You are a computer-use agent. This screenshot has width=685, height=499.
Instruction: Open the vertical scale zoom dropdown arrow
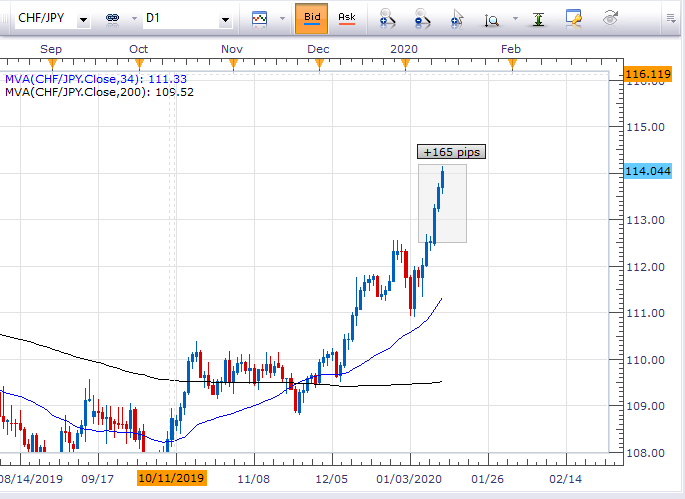[514, 19]
